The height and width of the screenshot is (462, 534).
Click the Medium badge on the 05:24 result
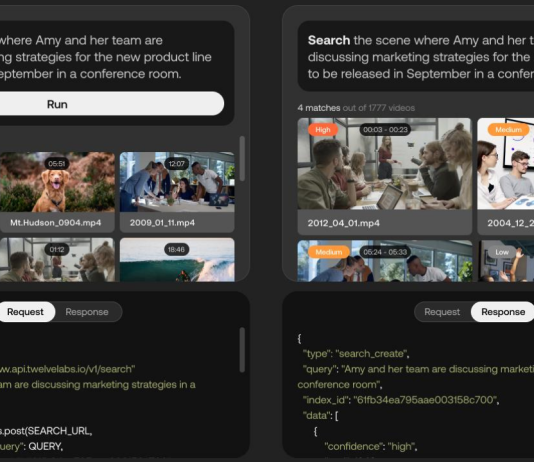[329, 252]
